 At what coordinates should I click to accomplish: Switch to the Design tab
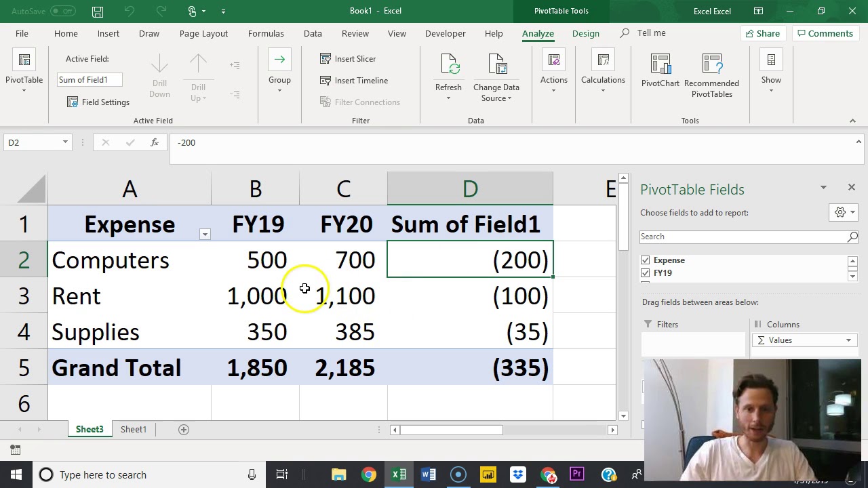pos(585,33)
